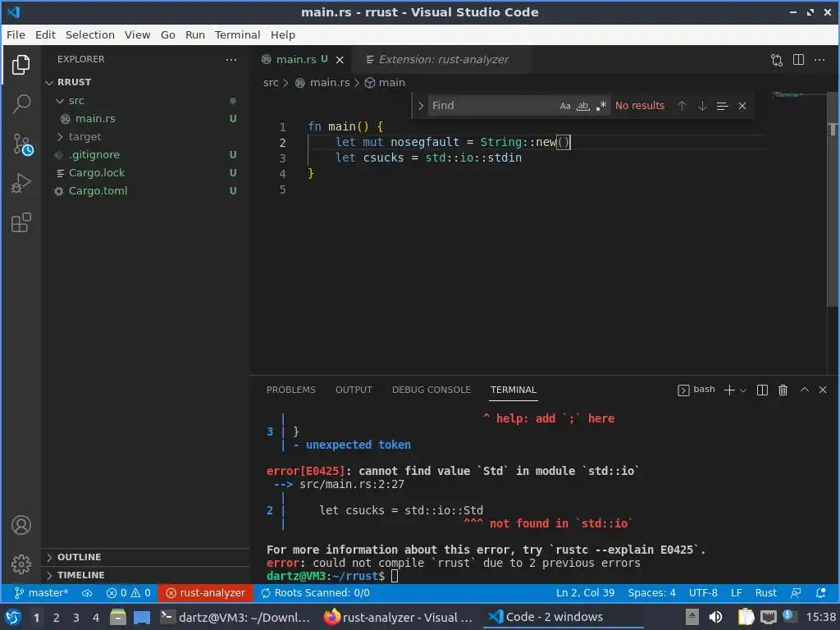This screenshot has height=630, width=840.
Task: Open Cargo.toml file
Action: (98, 191)
